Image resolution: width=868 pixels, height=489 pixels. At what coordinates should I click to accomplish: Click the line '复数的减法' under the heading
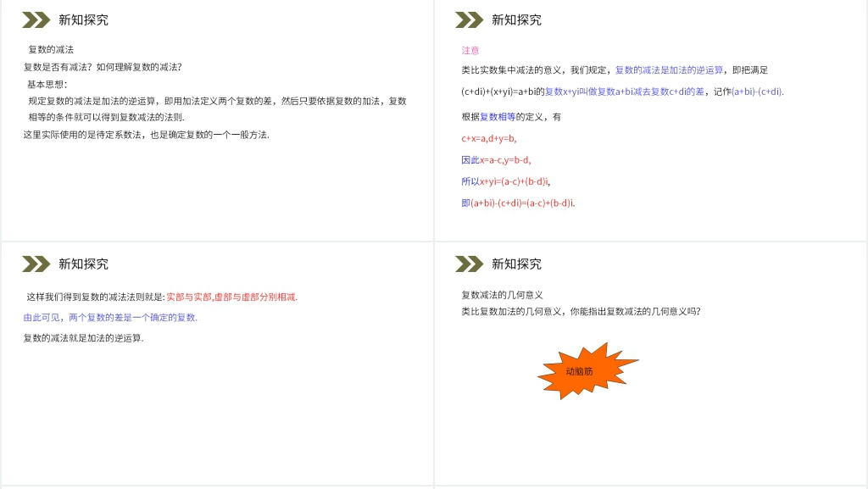51,50
